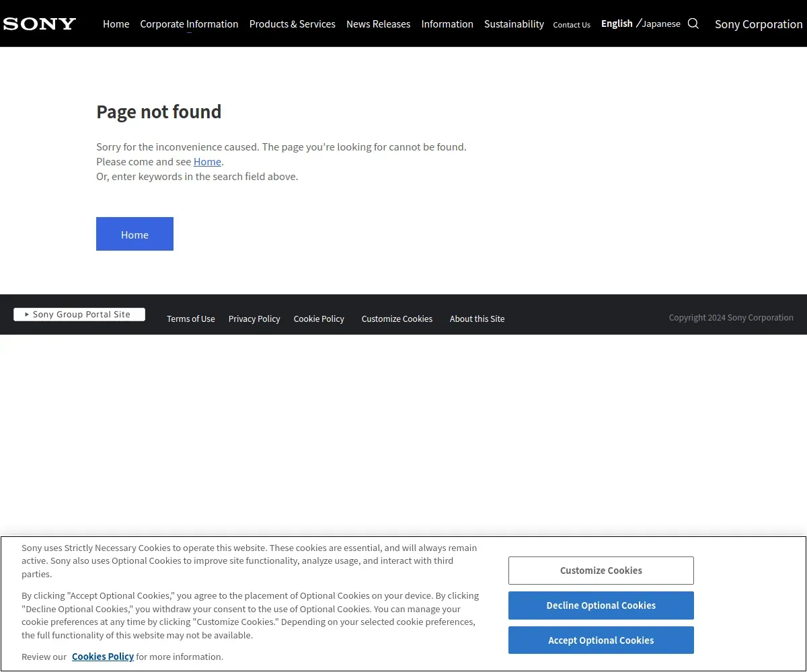Click the Sony logo in the header
The width and height of the screenshot is (807, 672).
[x=40, y=24]
